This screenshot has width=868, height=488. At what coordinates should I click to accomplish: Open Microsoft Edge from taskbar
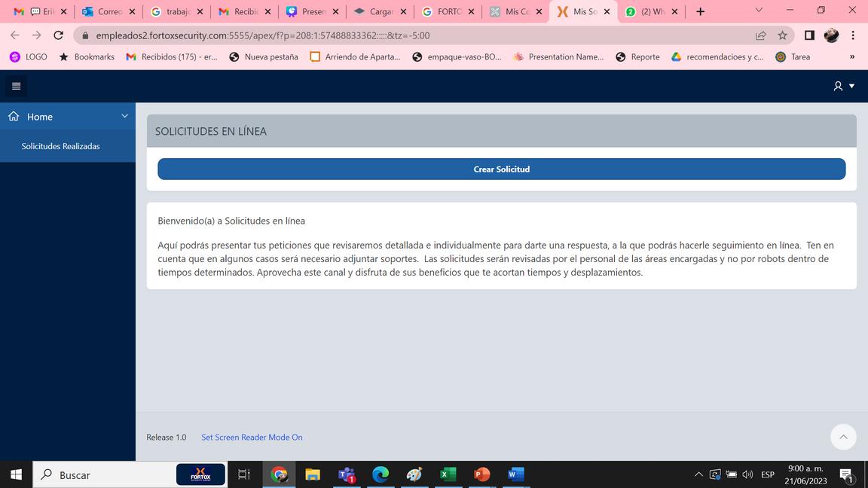pos(381,474)
